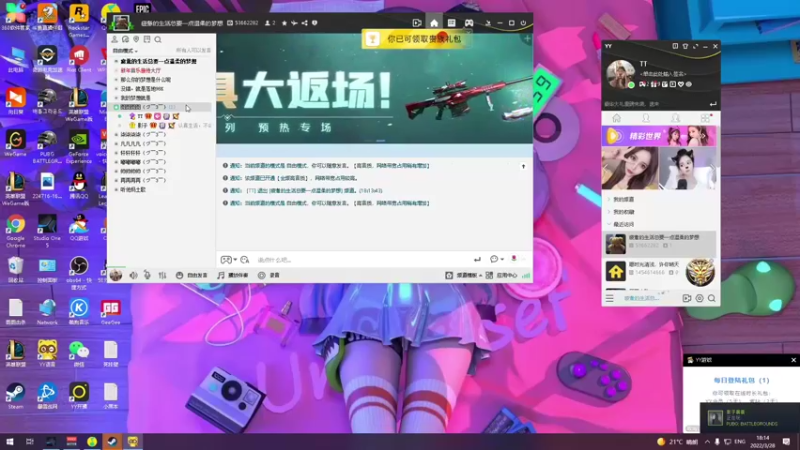800x450 pixels.
Task: Expand the second collapsed channel list section
Action: (x=609, y=212)
